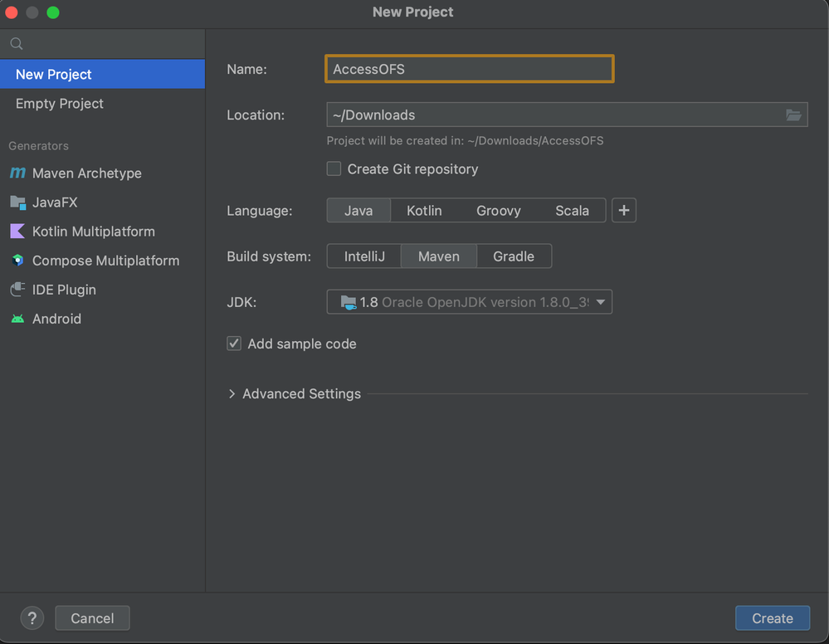Choose the Android generator icon
Viewport: 829px width, 644px height.
[x=18, y=319]
